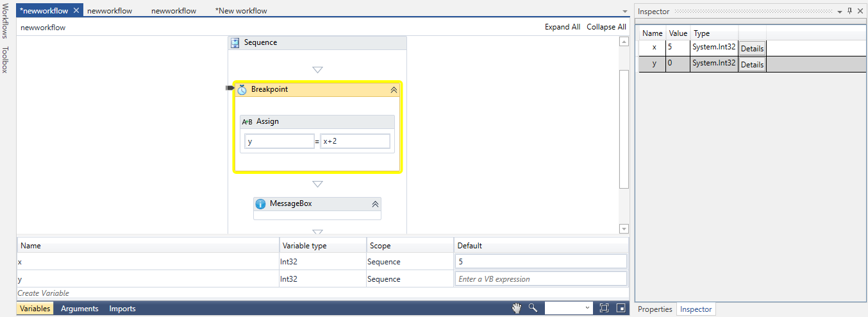This screenshot has width=868, height=317.
Task: Click the Assign activity A+B icon
Action: pyautogui.click(x=247, y=122)
